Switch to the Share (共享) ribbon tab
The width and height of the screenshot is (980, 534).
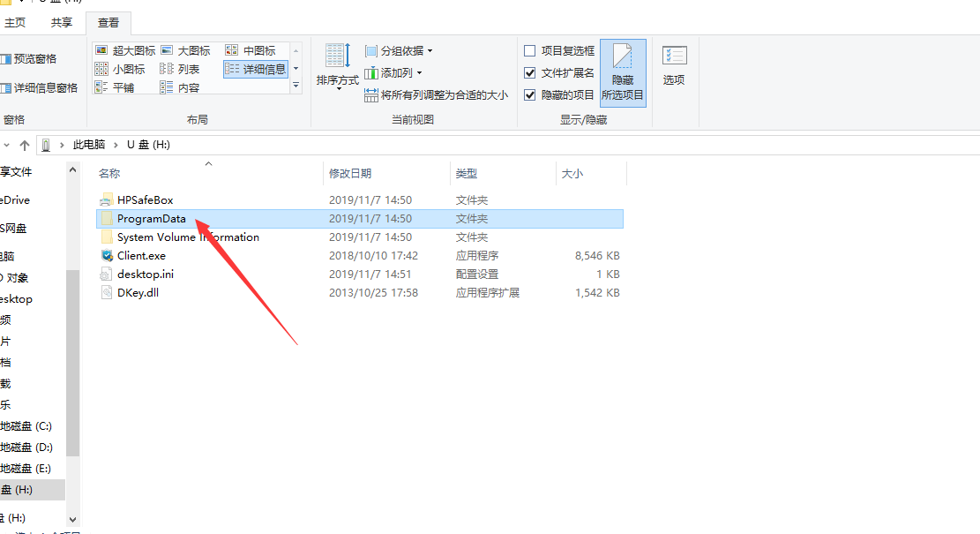pyautogui.click(x=62, y=23)
